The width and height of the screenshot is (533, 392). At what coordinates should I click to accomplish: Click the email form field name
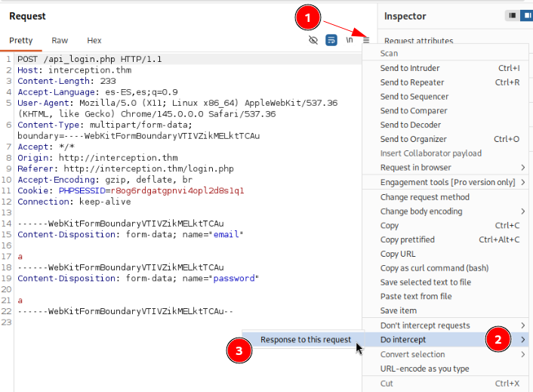click(x=226, y=235)
